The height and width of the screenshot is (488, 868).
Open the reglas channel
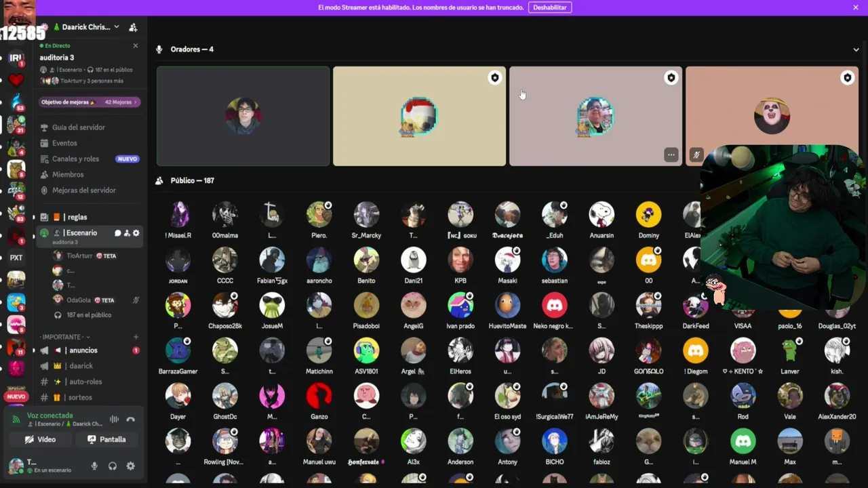pos(89,217)
